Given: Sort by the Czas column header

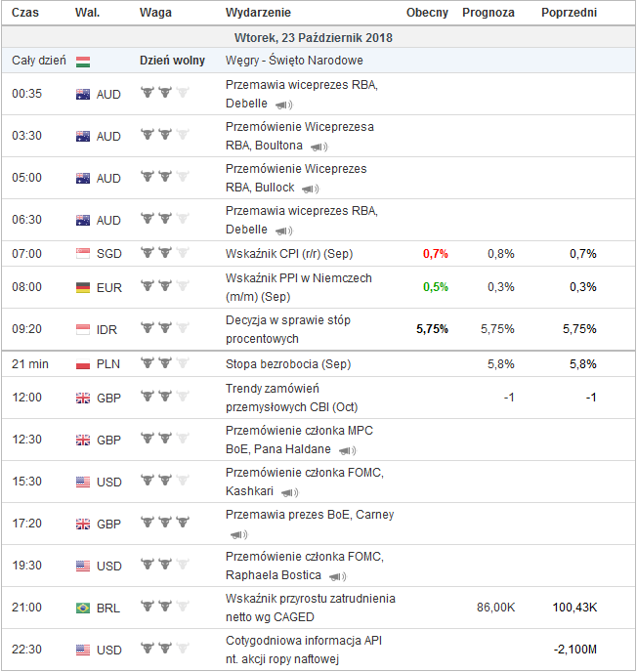Looking at the screenshot, I should point(25,13).
